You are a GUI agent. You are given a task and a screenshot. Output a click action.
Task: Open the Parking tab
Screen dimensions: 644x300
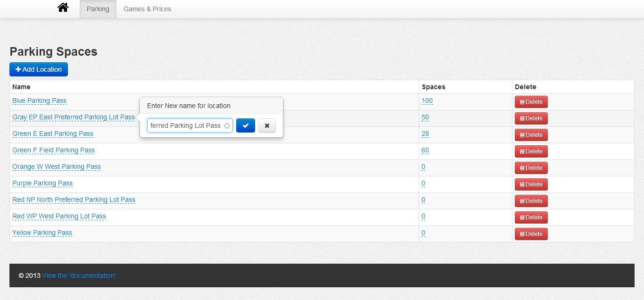(x=98, y=9)
